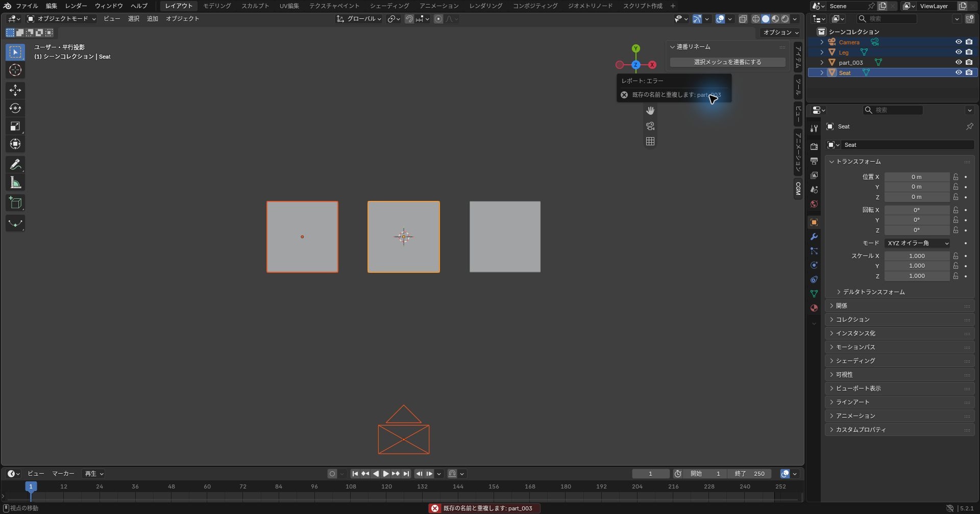Screen dimensions: 980x514
Task: Select the part_003 object in outliner
Action: click(851, 63)
